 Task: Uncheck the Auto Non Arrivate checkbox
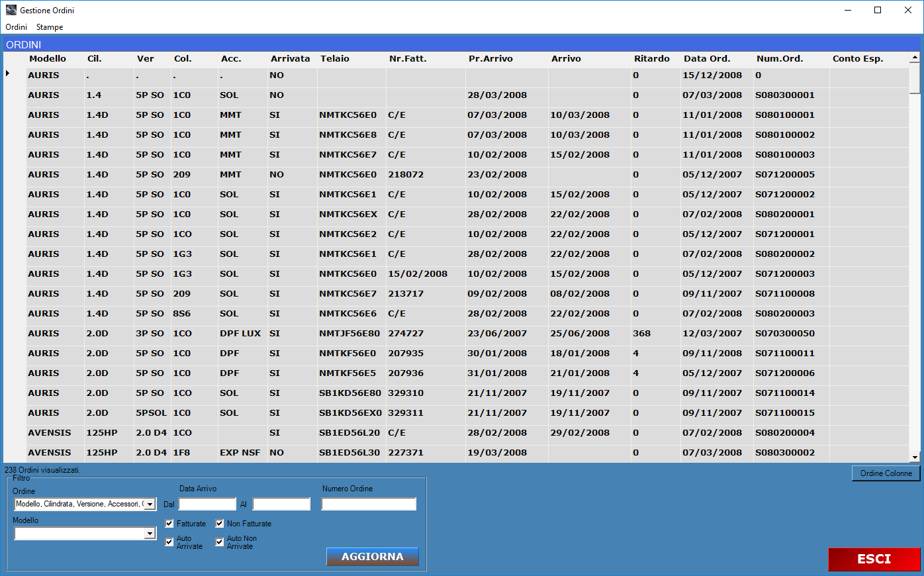pos(220,542)
